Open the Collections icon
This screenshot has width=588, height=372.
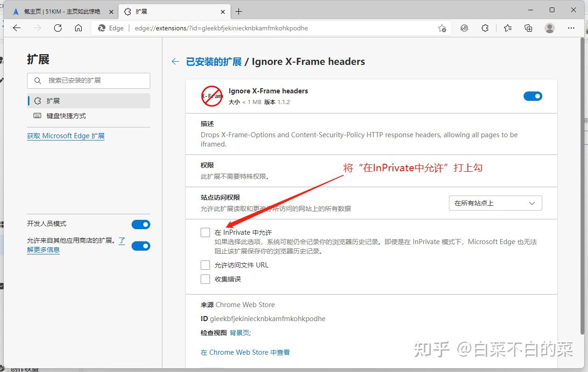[x=528, y=28]
